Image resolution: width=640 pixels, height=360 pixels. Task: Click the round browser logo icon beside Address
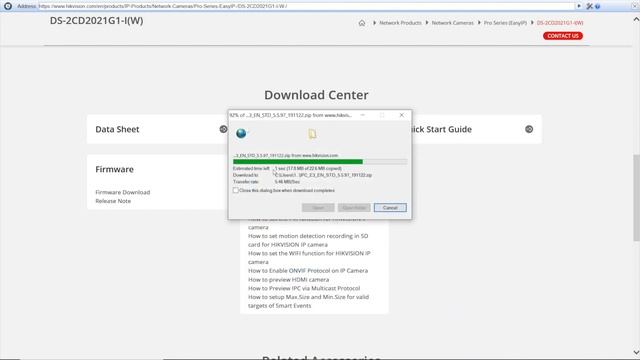tap(8, 6)
